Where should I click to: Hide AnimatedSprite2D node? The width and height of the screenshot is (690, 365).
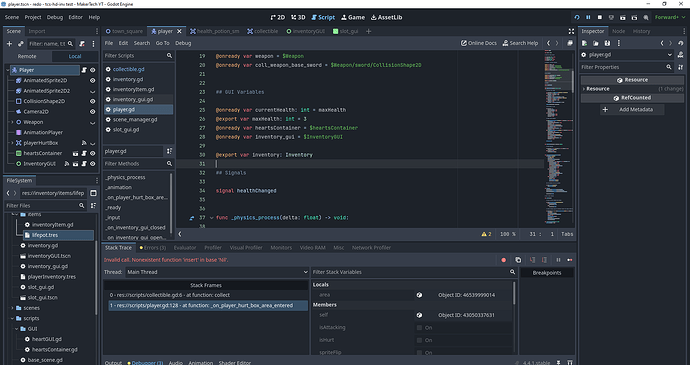[93, 81]
